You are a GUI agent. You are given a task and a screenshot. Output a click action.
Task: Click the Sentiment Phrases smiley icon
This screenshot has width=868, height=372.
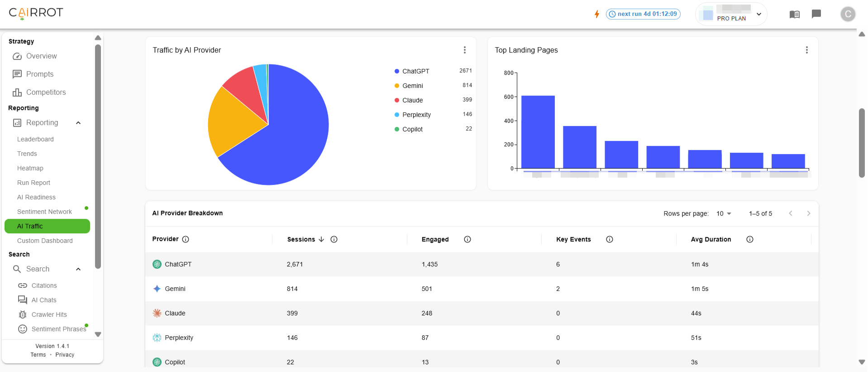pos(23,329)
